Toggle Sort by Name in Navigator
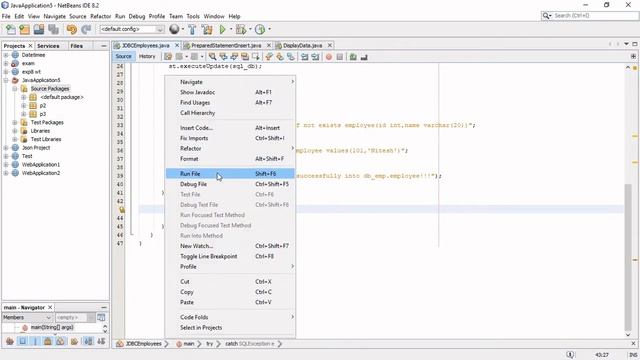The width and height of the screenshot is (640, 360). [89, 341]
